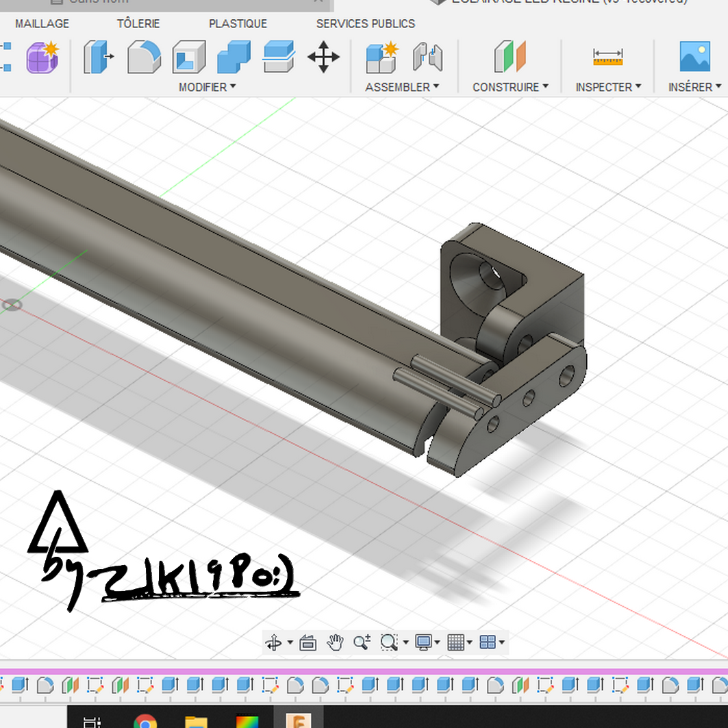Create a New Component from Assembler group
This screenshot has width=728, height=728.
tap(382, 57)
